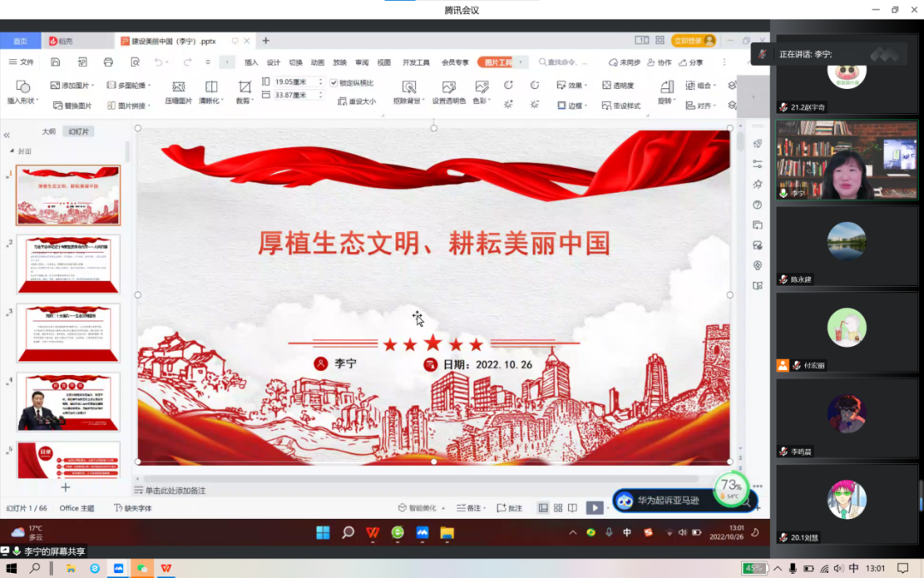Close the 建设美丽中国 pptx document tab

point(247,41)
